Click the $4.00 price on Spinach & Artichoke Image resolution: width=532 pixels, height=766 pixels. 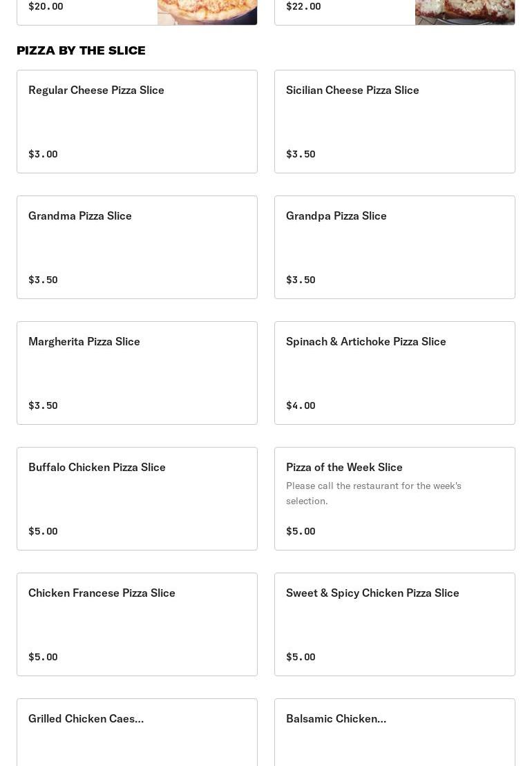[301, 405]
